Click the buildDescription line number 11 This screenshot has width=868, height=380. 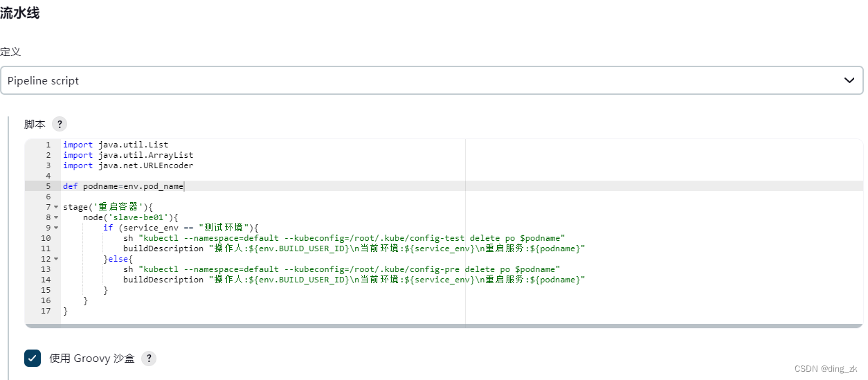pos(46,248)
